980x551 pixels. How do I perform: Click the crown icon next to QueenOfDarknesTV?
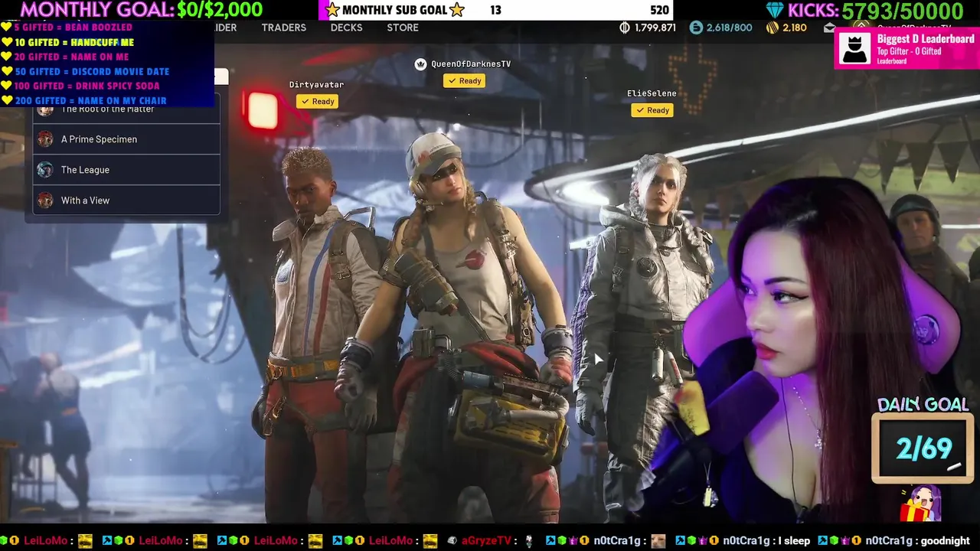click(420, 64)
